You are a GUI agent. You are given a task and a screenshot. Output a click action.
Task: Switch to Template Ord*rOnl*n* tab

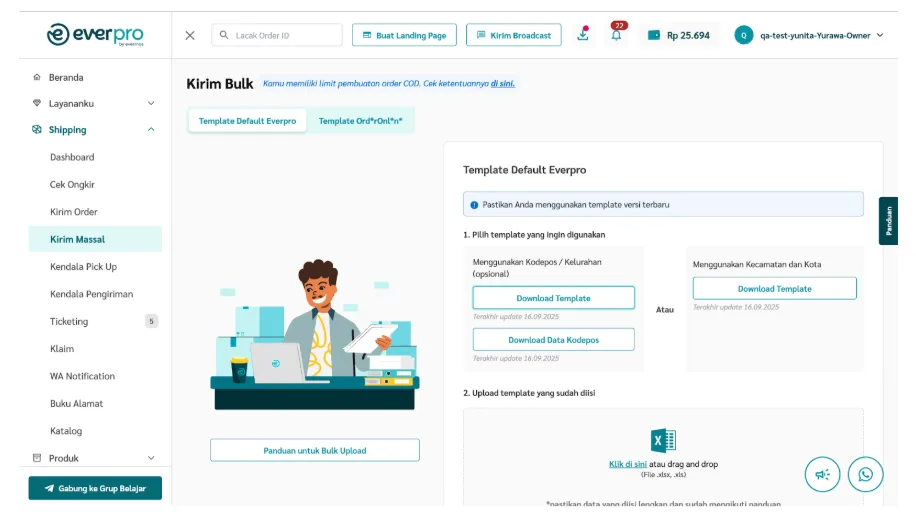(x=360, y=121)
